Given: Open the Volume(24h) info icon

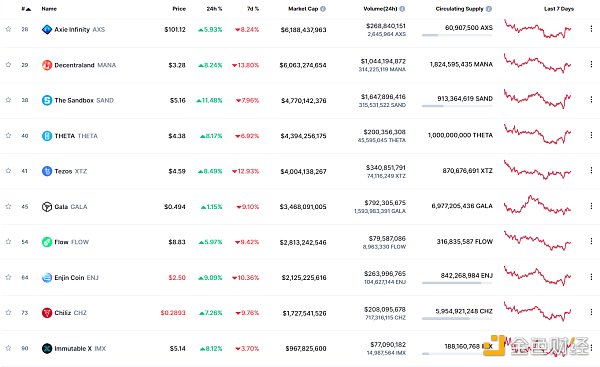Looking at the screenshot, I should point(402,9).
